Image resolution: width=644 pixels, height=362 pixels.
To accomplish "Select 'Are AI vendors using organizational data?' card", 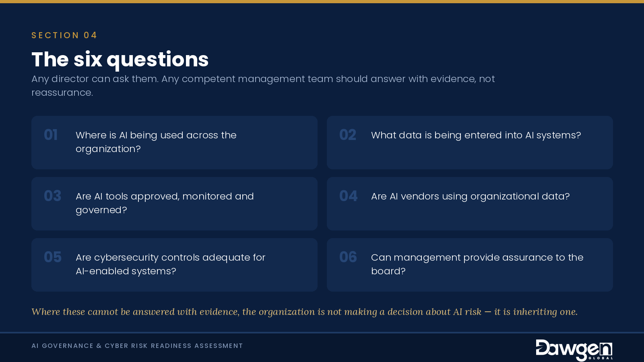I will (x=470, y=204).
